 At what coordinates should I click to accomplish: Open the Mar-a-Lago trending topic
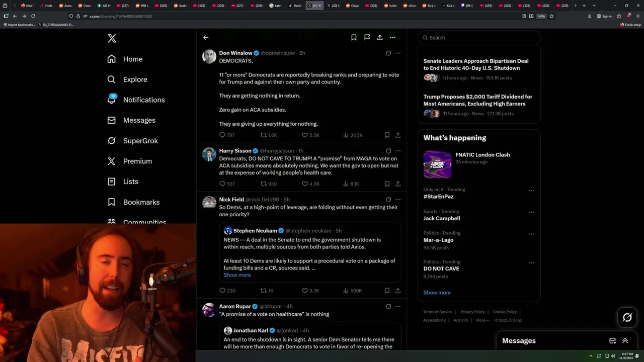(438, 240)
